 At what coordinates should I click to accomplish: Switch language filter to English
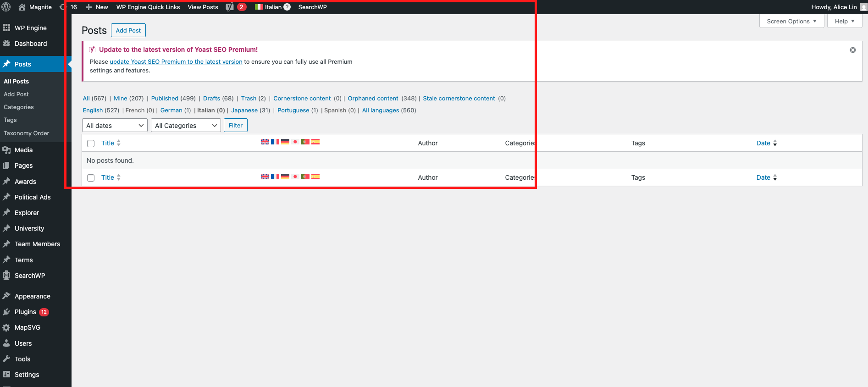tap(93, 111)
